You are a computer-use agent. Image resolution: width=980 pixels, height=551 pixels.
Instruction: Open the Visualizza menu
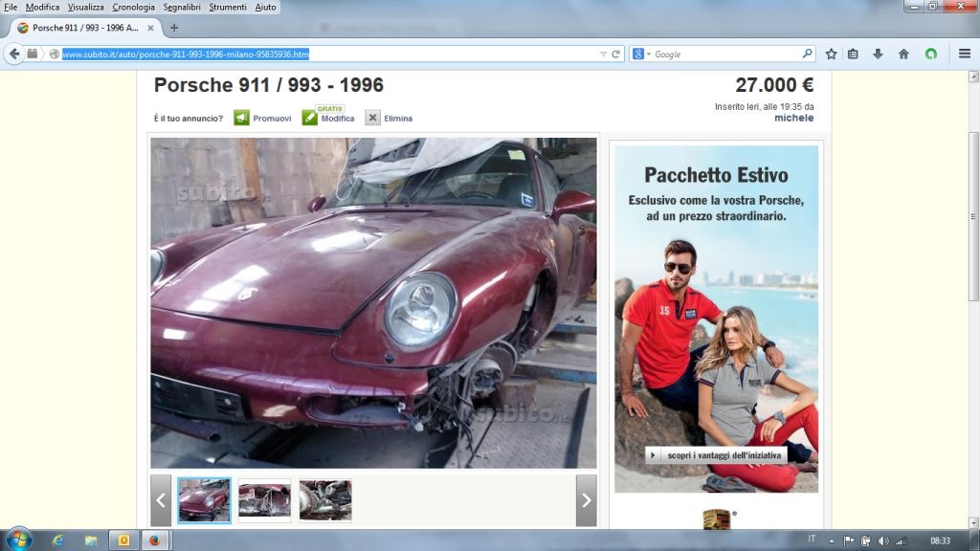pos(85,7)
